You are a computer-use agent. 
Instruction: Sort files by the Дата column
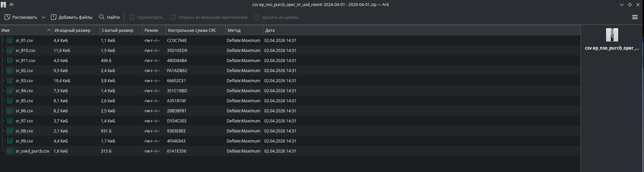tap(270, 31)
